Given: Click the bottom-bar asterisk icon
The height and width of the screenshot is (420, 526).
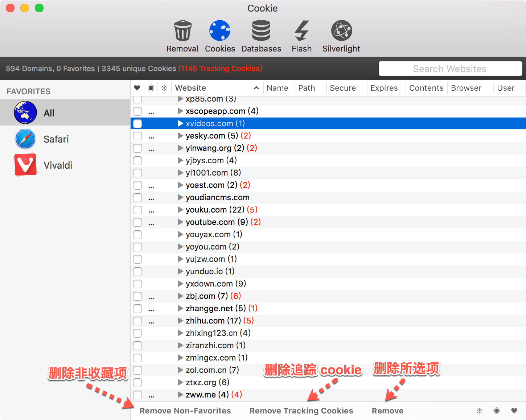Looking at the screenshot, I should [480, 411].
